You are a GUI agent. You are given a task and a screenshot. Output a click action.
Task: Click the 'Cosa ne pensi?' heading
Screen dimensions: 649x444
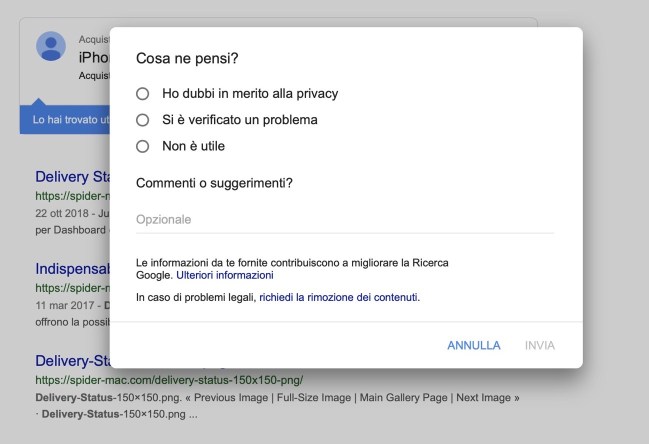point(187,58)
